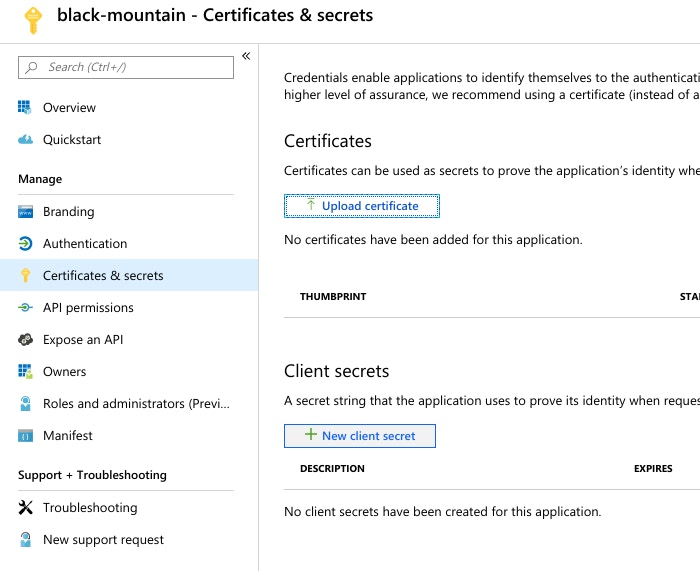This screenshot has width=700, height=571.
Task: Click the Quickstart cloud icon
Action: click(26, 140)
